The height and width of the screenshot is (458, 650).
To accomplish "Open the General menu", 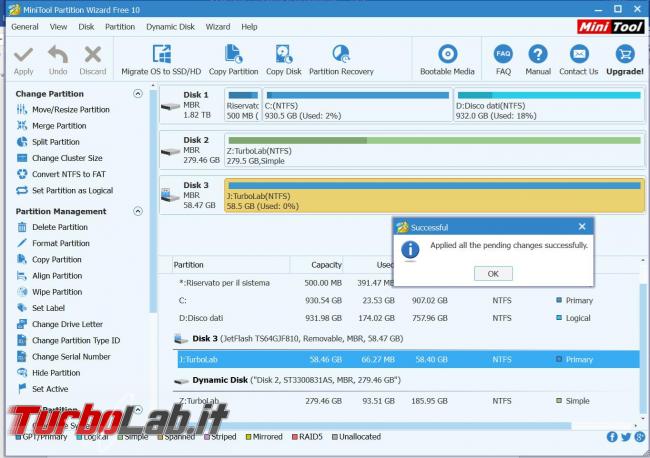I will [25, 27].
